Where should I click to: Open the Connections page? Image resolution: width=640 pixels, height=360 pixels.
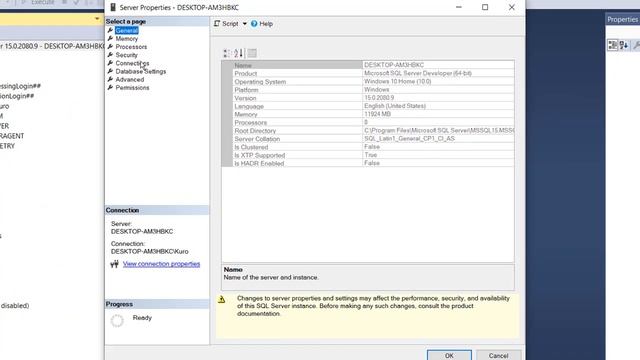[132, 63]
